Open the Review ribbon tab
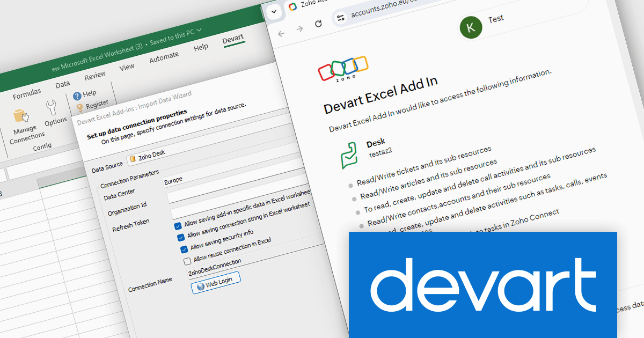Screen dimensions: 644x338 click(x=95, y=75)
